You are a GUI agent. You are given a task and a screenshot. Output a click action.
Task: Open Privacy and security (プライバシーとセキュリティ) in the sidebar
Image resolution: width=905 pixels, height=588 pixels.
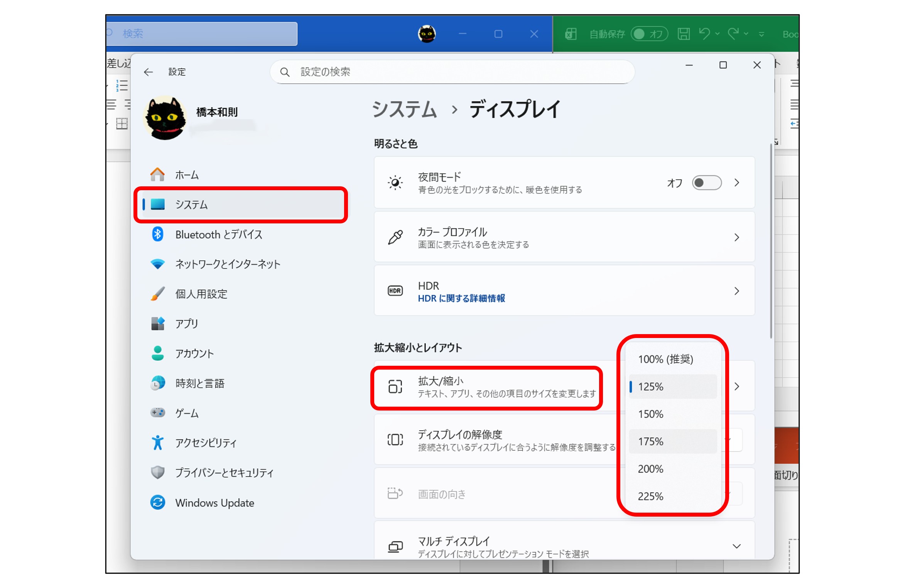click(x=224, y=473)
